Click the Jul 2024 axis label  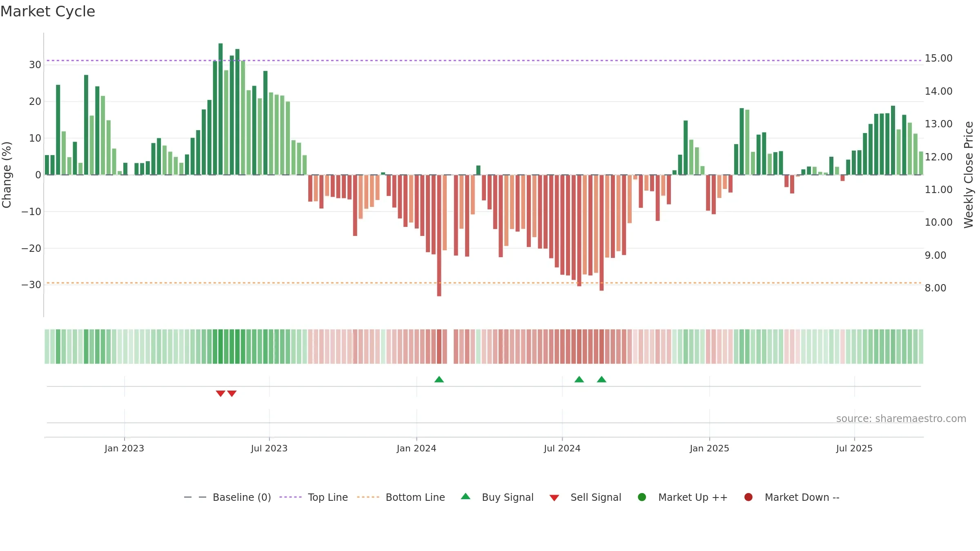point(562,448)
